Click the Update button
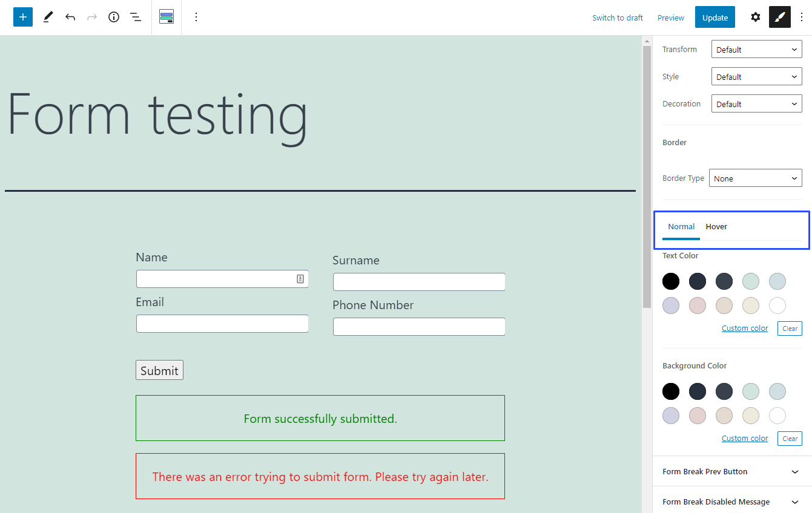812x513 pixels. (x=715, y=18)
